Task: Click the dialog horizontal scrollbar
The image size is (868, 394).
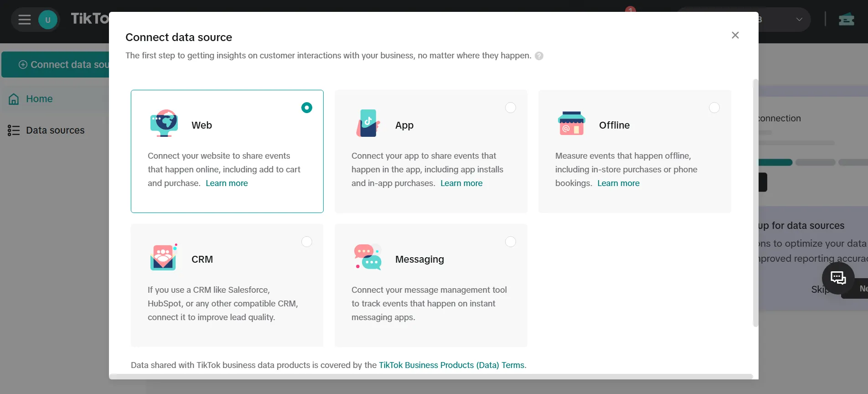Action: coord(431,377)
